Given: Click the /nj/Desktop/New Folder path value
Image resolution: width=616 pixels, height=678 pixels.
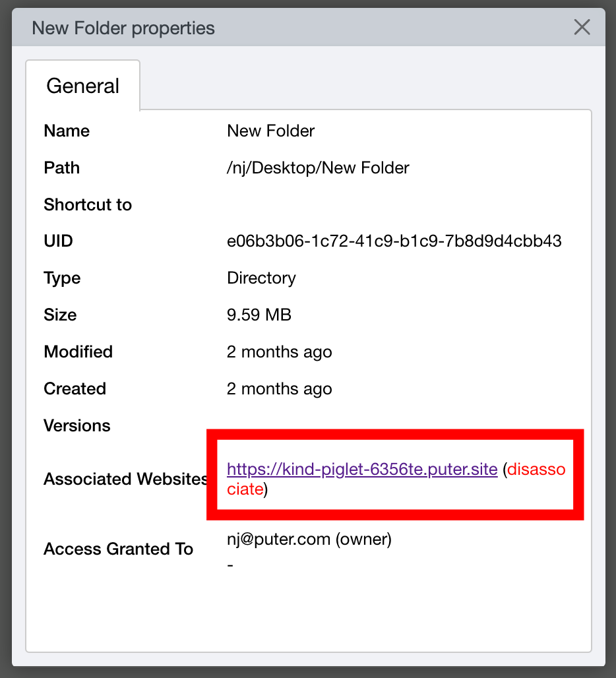Looking at the screenshot, I should pyautogui.click(x=318, y=168).
